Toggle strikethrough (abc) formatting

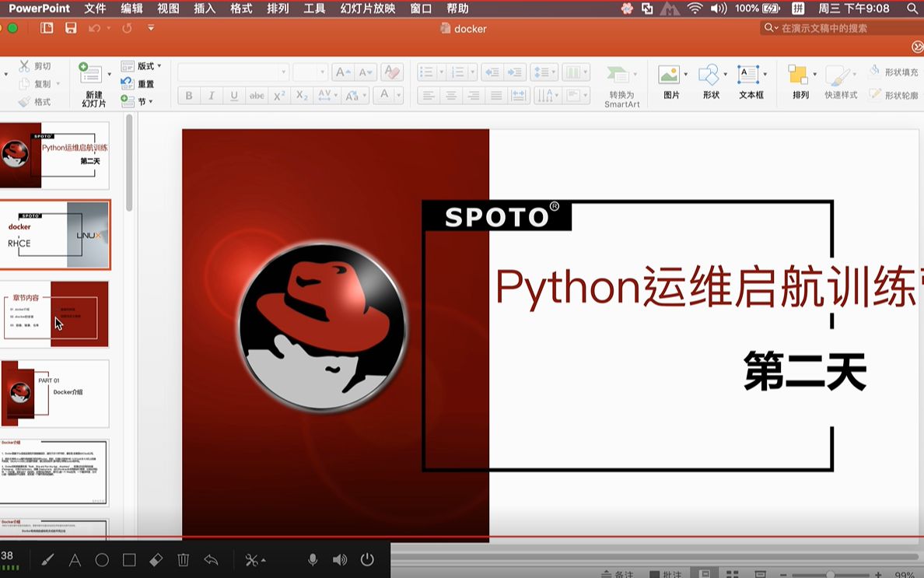(x=257, y=96)
